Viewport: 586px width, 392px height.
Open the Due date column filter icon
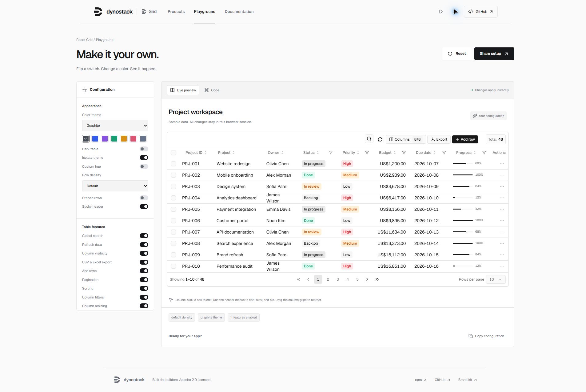[444, 153]
